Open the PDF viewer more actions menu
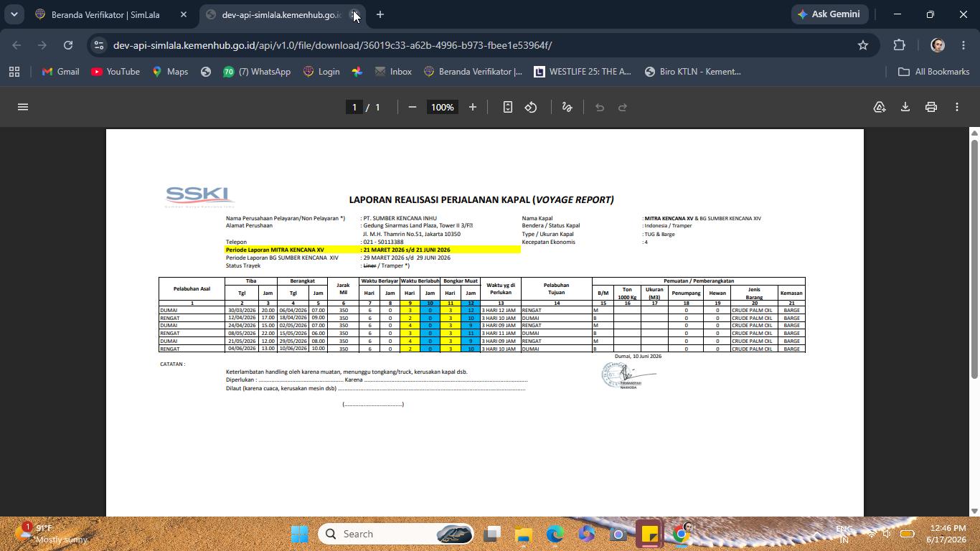The height and width of the screenshot is (551, 980). [x=957, y=107]
